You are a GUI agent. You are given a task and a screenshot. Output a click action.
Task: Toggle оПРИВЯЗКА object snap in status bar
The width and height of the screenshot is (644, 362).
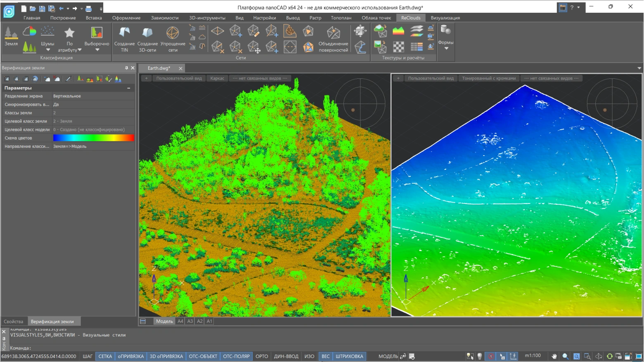(x=130, y=356)
